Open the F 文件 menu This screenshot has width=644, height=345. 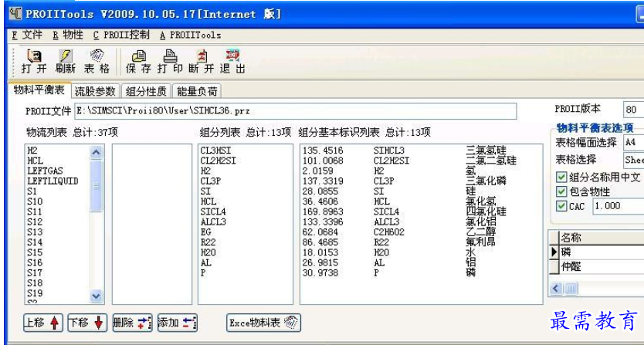(27, 36)
